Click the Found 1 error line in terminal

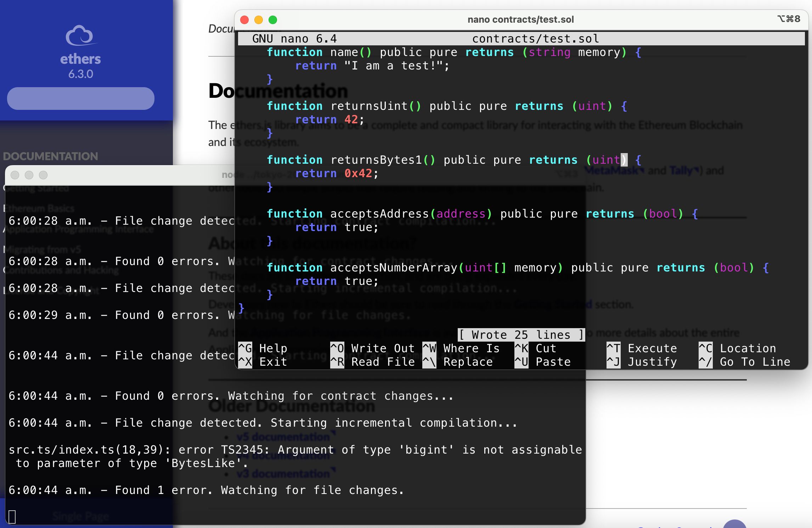coord(206,490)
